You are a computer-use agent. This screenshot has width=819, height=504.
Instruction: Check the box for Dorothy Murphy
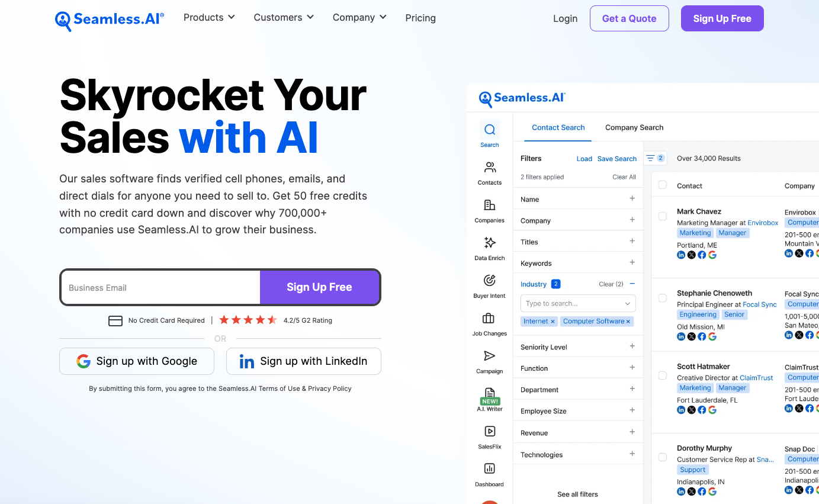(663, 457)
